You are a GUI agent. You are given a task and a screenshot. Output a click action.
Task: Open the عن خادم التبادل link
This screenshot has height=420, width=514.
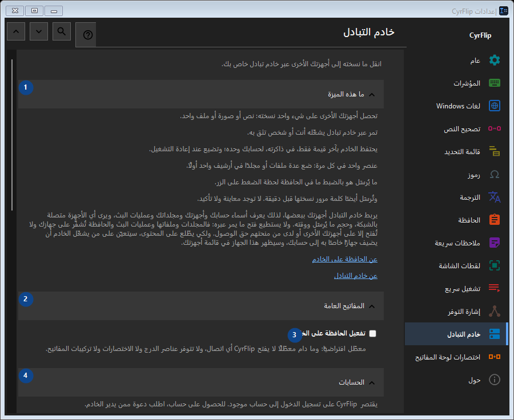pyautogui.click(x=356, y=276)
